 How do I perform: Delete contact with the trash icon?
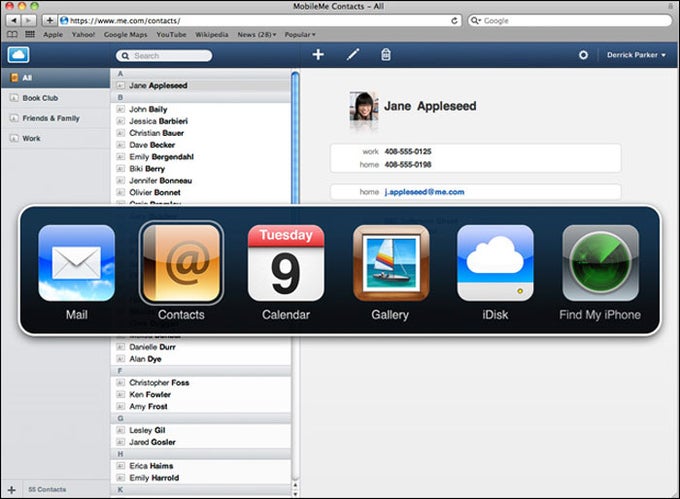[386, 55]
